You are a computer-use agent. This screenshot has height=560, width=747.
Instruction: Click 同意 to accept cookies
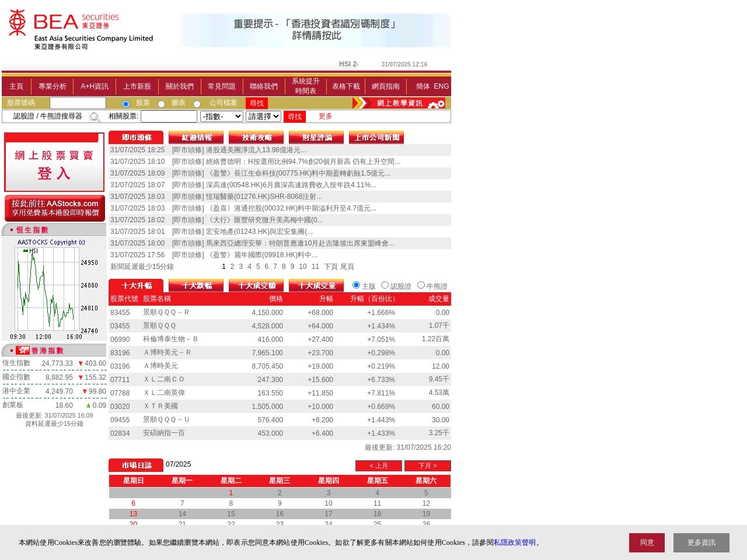[x=647, y=542]
